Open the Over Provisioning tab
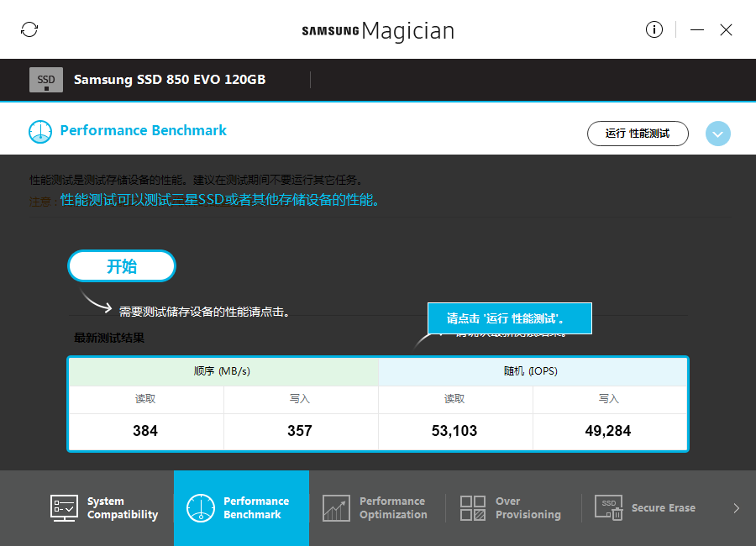The height and width of the screenshot is (546, 756). 513,508
